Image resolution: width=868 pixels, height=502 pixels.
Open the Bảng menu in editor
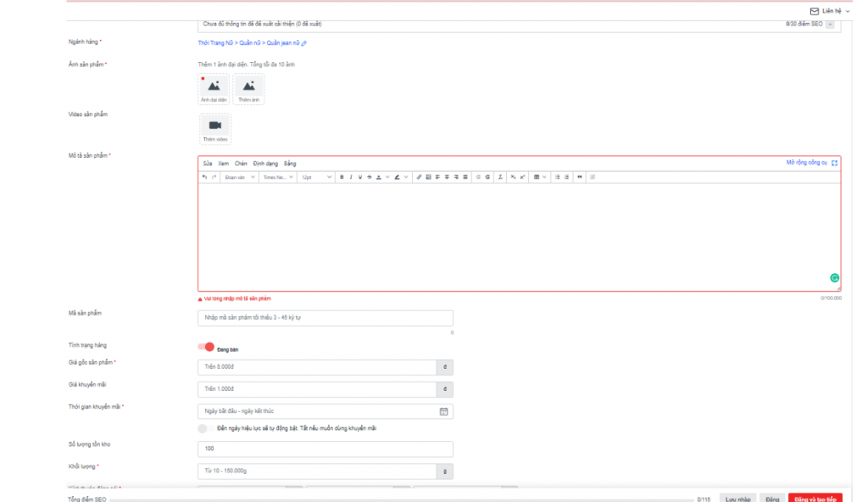point(290,164)
